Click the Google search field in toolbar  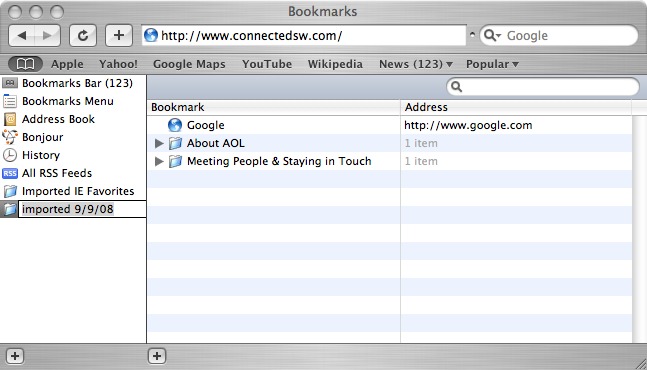tap(559, 35)
